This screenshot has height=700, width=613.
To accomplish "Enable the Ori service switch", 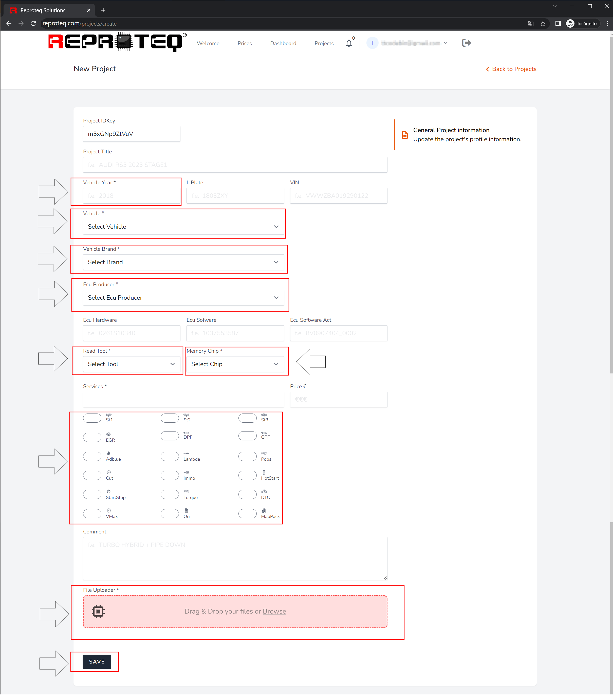I will click(x=170, y=513).
